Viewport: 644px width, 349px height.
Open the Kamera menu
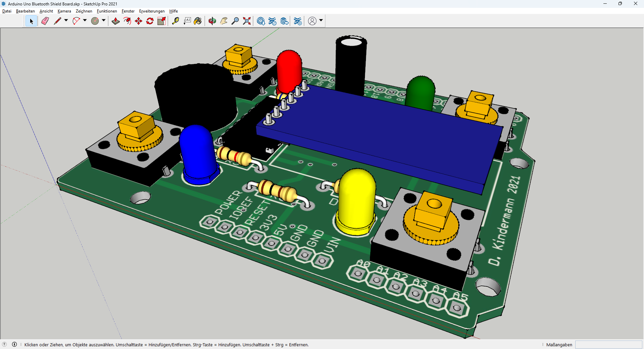pos(64,11)
